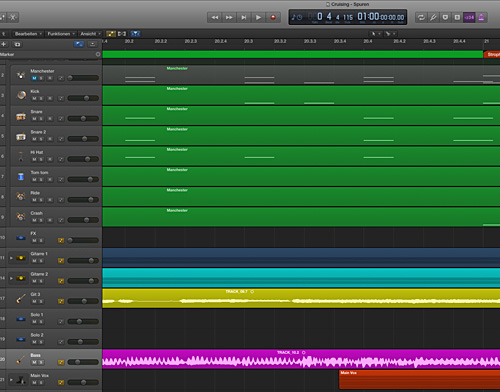Viewport: 500px width, 392px height.
Task: Click the Tom tom track icon
Action: [x=21, y=177]
